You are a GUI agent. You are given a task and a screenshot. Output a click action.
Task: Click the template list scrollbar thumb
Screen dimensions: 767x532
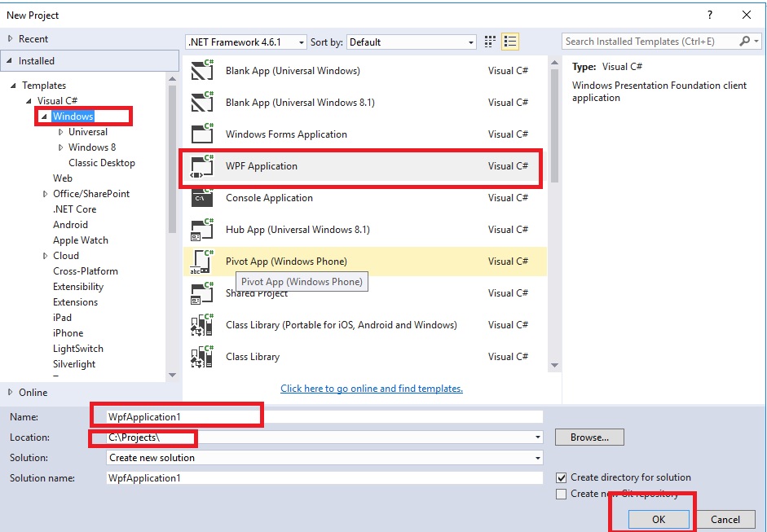pyautogui.click(x=554, y=125)
